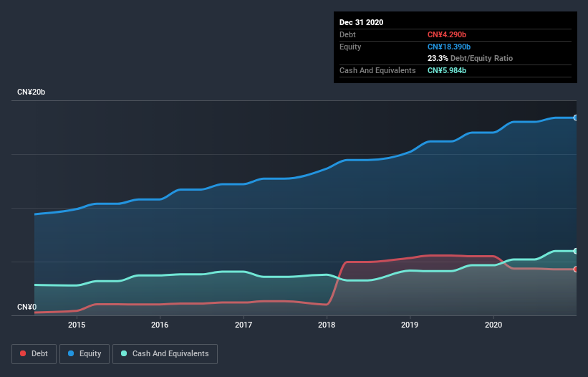Click the 2015 x-axis label

[77, 325]
